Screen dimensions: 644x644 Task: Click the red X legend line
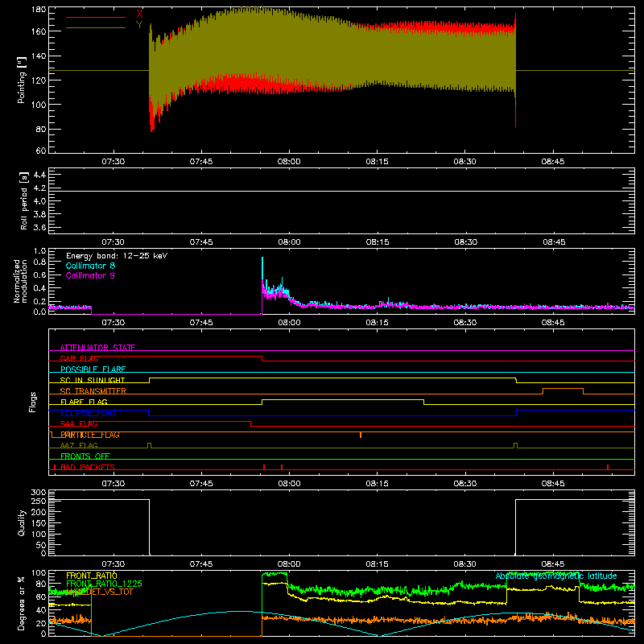[96, 17]
